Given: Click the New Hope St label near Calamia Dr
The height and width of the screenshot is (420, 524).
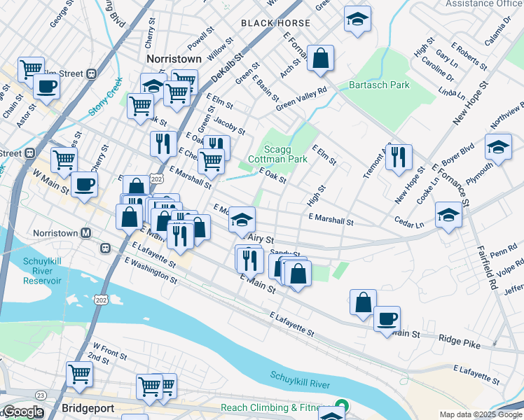Looking at the screenshot, I should (x=471, y=104).
